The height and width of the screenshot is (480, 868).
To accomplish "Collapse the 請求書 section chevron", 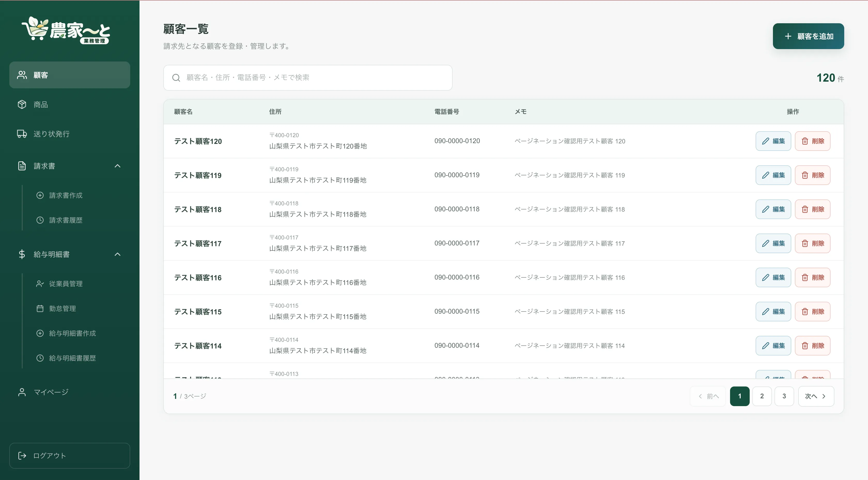I will (x=118, y=166).
